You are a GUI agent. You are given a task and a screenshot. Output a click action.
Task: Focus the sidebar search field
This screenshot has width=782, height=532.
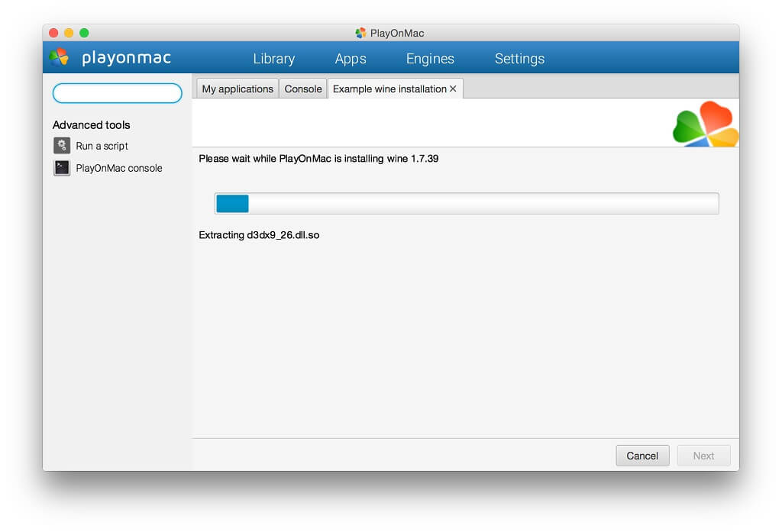[117, 93]
